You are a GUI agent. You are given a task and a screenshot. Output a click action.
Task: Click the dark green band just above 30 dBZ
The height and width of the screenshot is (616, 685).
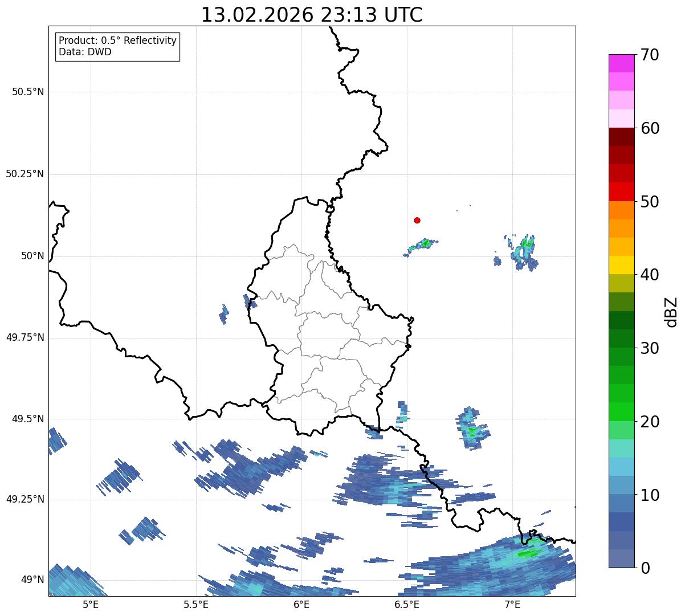click(621, 338)
